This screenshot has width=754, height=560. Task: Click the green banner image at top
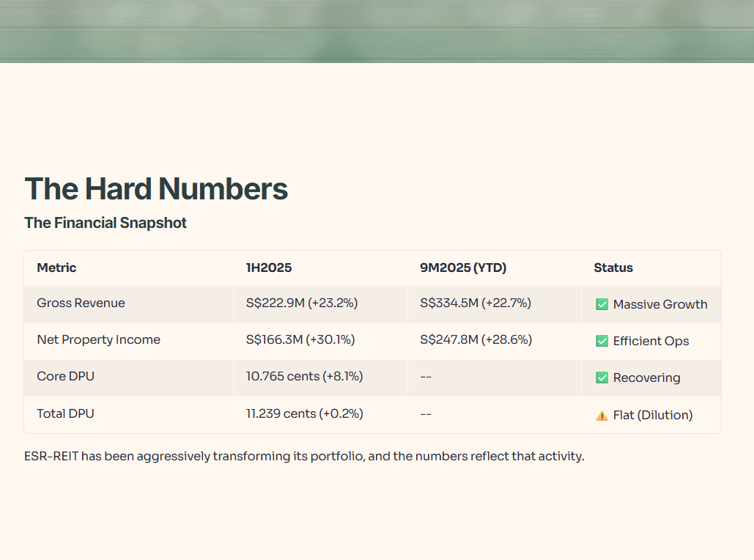(377, 32)
